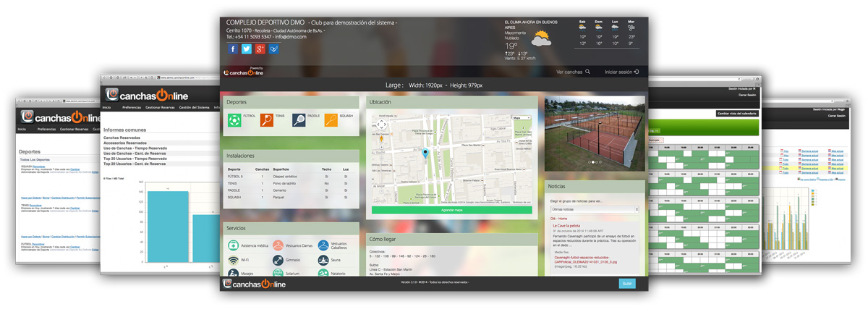Image resolution: width=868 pixels, height=312 pixels.
Task: Click Inicio menu in reports window
Action: click(106, 107)
